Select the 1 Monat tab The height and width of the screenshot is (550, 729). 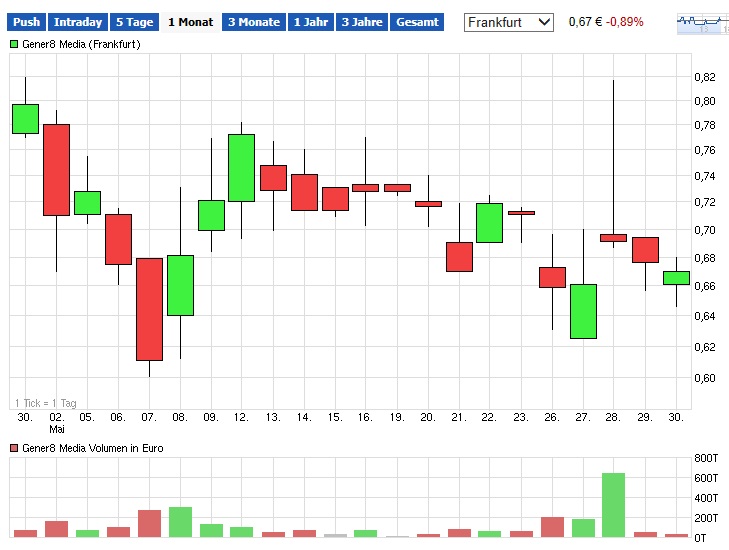pyautogui.click(x=190, y=22)
